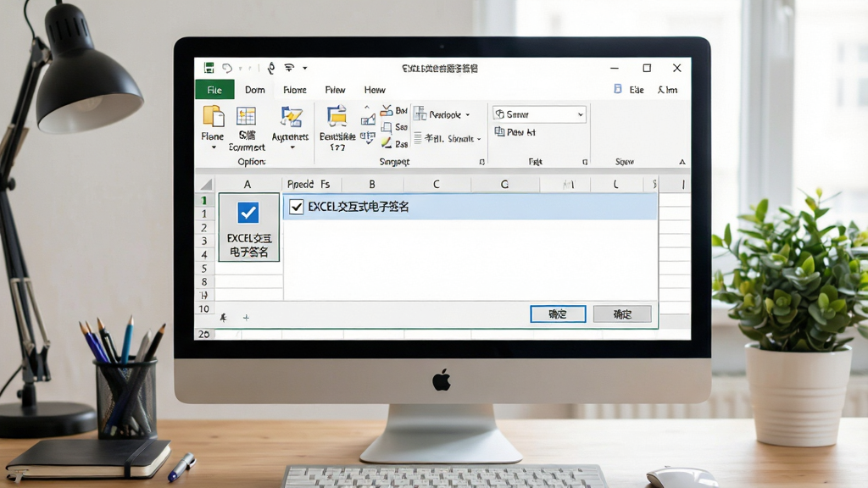Toggle the blue checkbox in cell A
The width and height of the screenshot is (868, 488).
[248, 213]
